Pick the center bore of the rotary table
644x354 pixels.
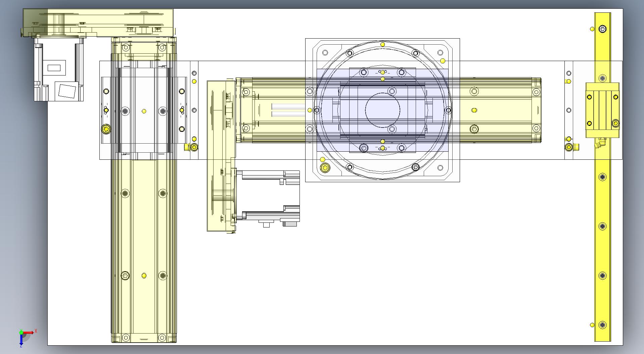click(382, 110)
